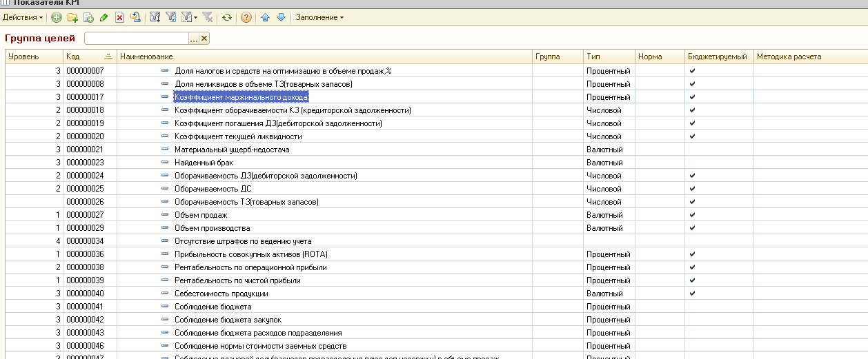The height and width of the screenshot is (359, 868).
Task: Click inside the Группа целей input field
Action: click(137, 39)
